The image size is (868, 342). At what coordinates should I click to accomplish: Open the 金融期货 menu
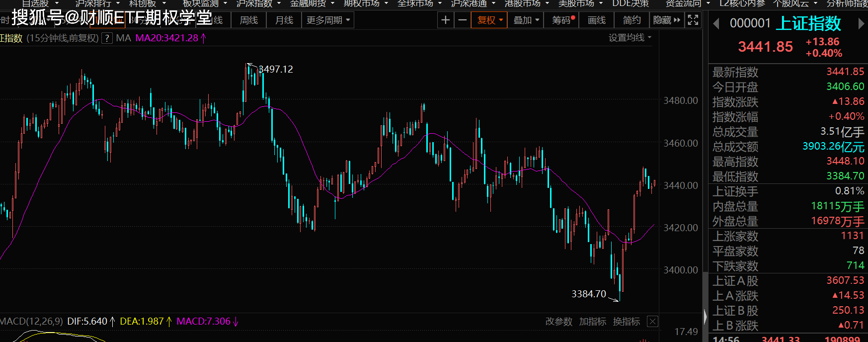coord(312,3)
